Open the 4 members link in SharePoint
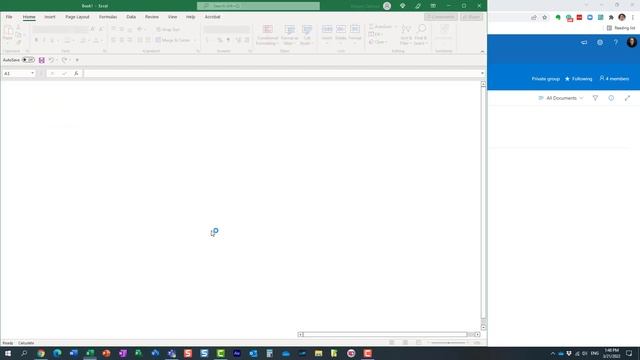This screenshot has height=360, width=640. 614,78
